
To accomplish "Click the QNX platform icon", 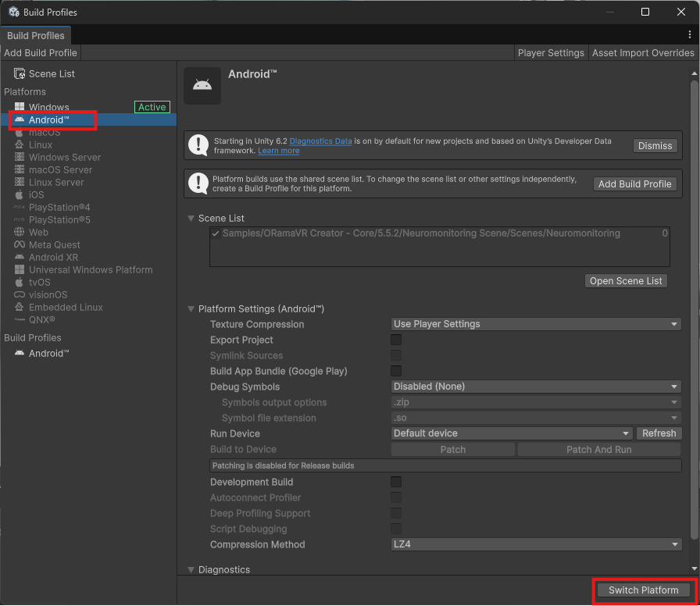I will click(x=20, y=319).
